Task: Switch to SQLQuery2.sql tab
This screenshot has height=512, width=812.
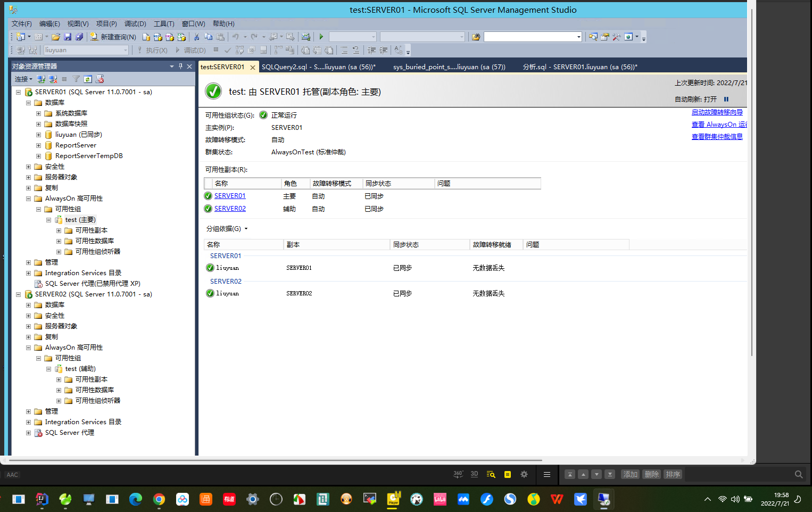Action: 318,67
